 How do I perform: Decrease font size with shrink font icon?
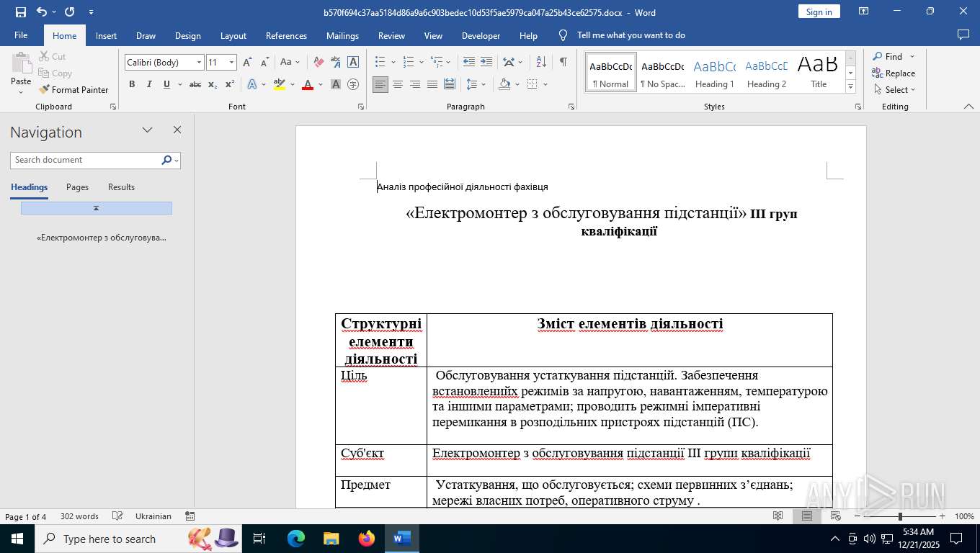(264, 63)
